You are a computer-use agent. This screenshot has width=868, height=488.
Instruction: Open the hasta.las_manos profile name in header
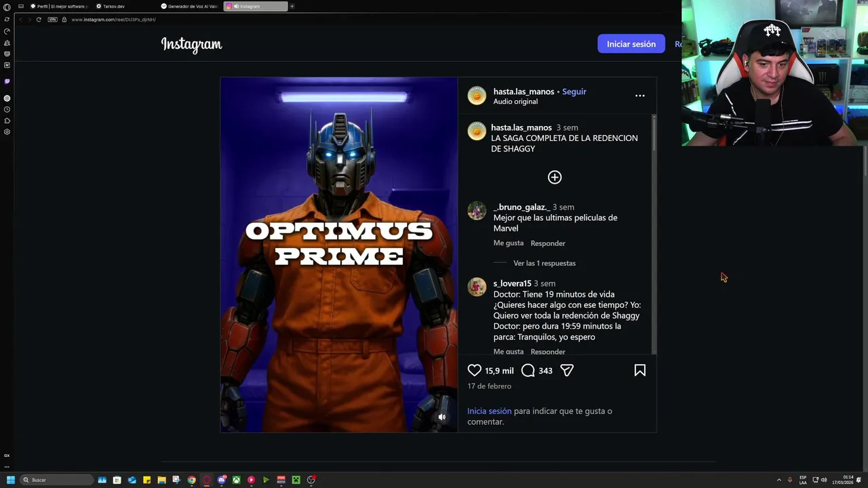tap(524, 91)
